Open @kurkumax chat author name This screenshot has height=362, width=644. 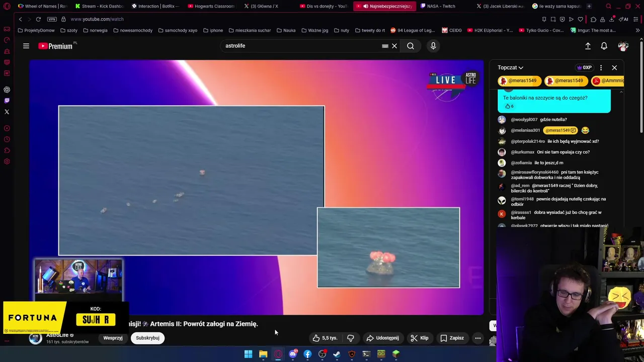(523, 152)
